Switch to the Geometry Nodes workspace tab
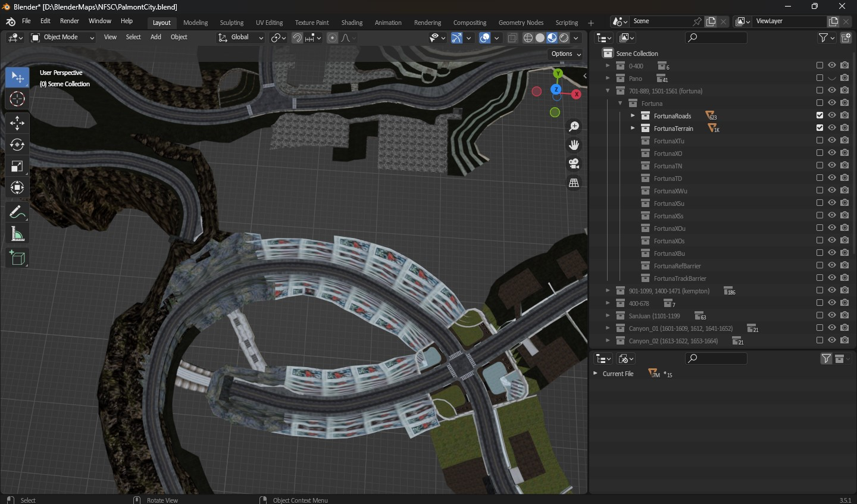Screen dimensions: 857x504 (521, 23)
